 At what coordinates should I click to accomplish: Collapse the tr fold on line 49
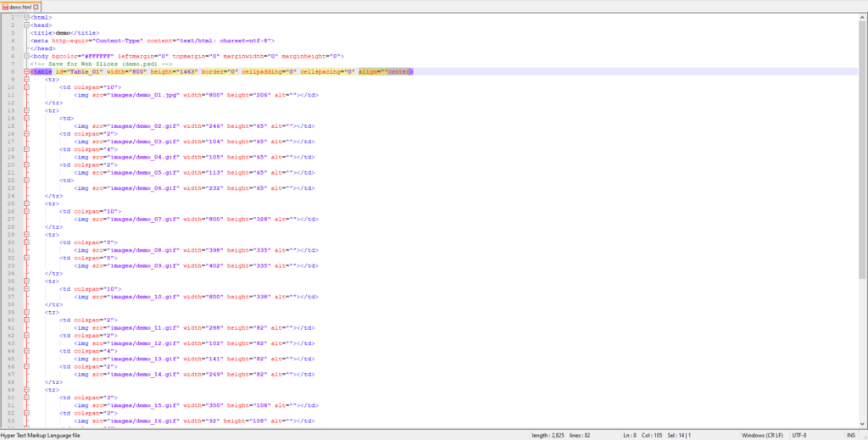coord(26,390)
